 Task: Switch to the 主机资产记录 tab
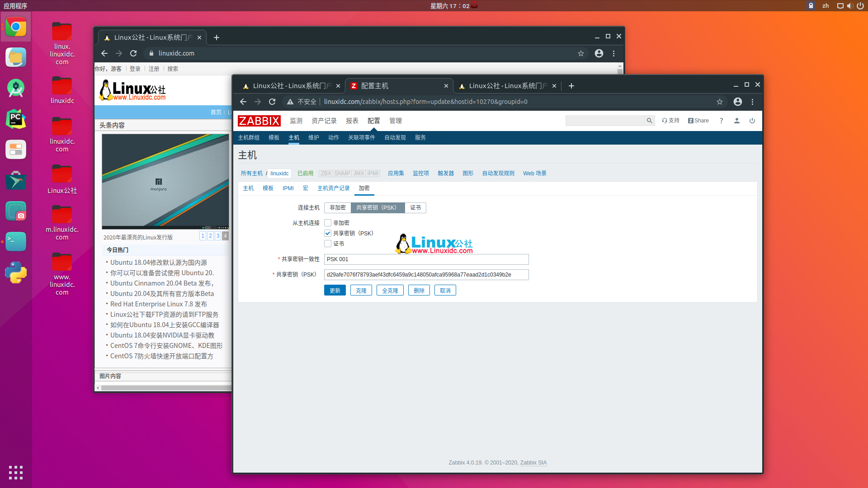point(334,188)
